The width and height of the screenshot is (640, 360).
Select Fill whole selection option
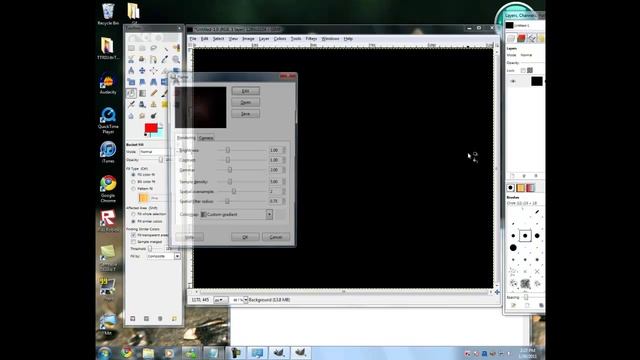tap(133, 214)
